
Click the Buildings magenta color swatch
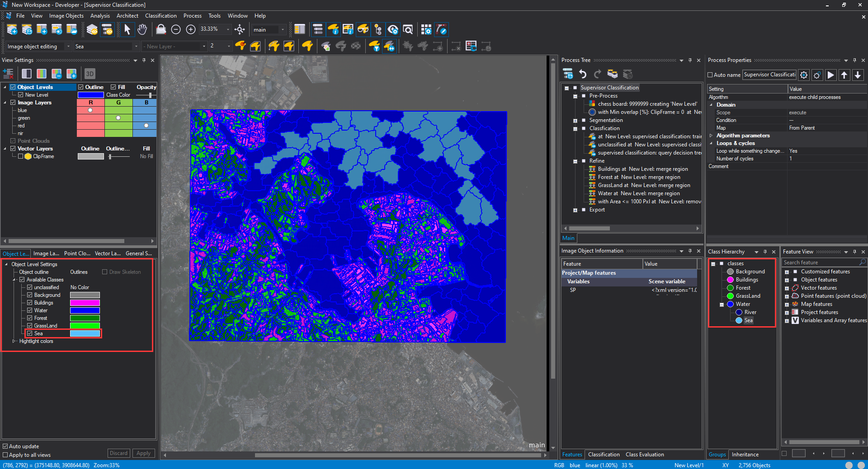pyautogui.click(x=85, y=303)
